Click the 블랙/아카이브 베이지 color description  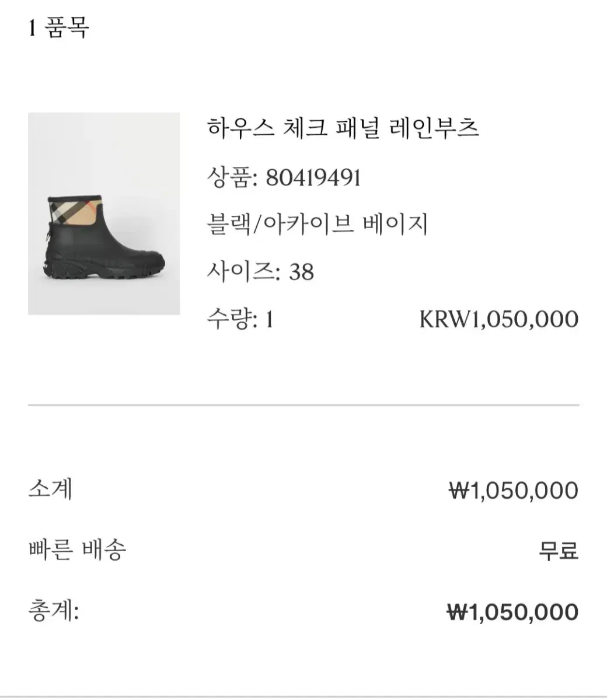pos(318,224)
